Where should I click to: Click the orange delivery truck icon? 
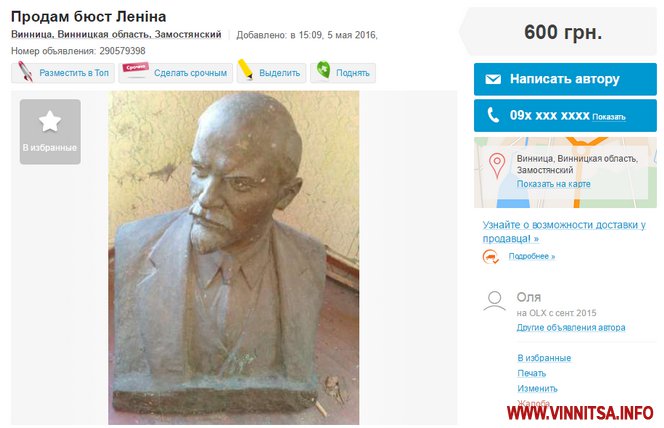pos(491,257)
